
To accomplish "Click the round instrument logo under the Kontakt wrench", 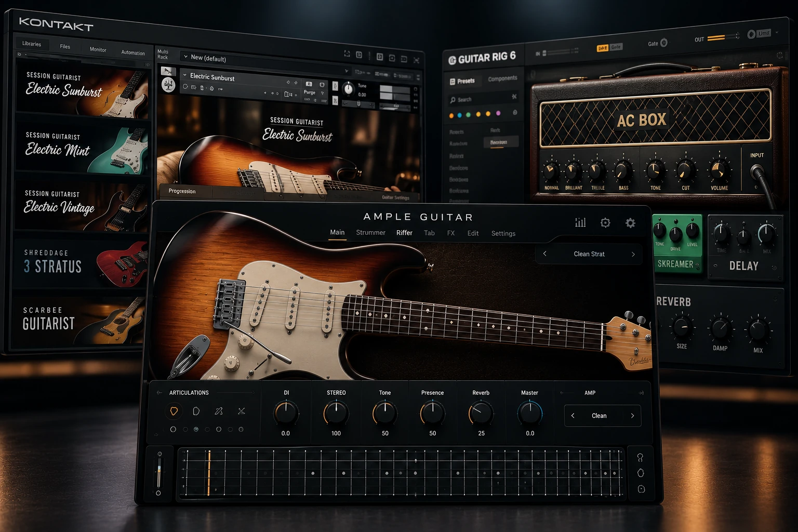I will tap(168, 85).
